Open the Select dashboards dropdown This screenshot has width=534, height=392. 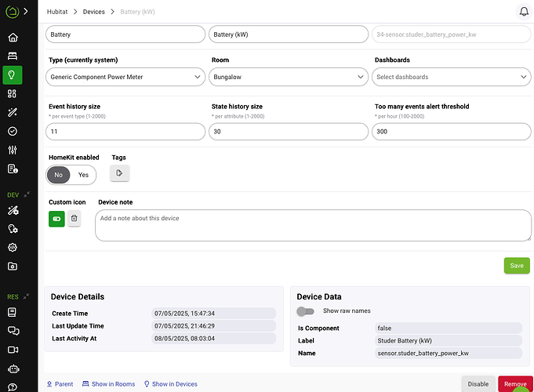[451, 77]
